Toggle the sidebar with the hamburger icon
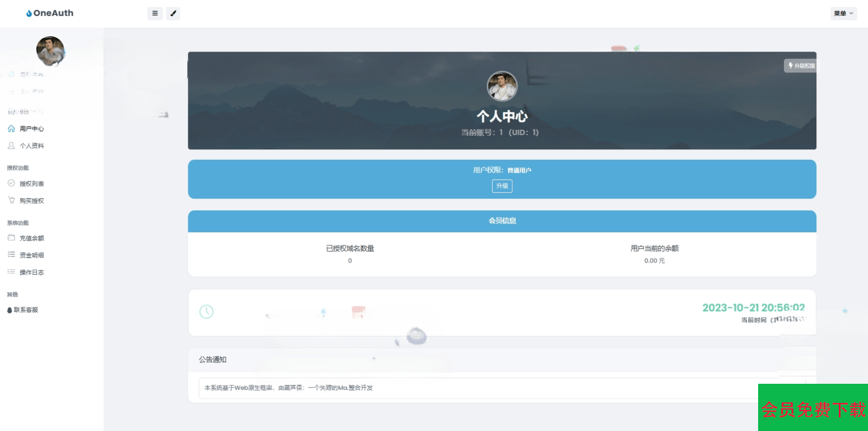This screenshot has height=431, width=868. coord(155,13)
